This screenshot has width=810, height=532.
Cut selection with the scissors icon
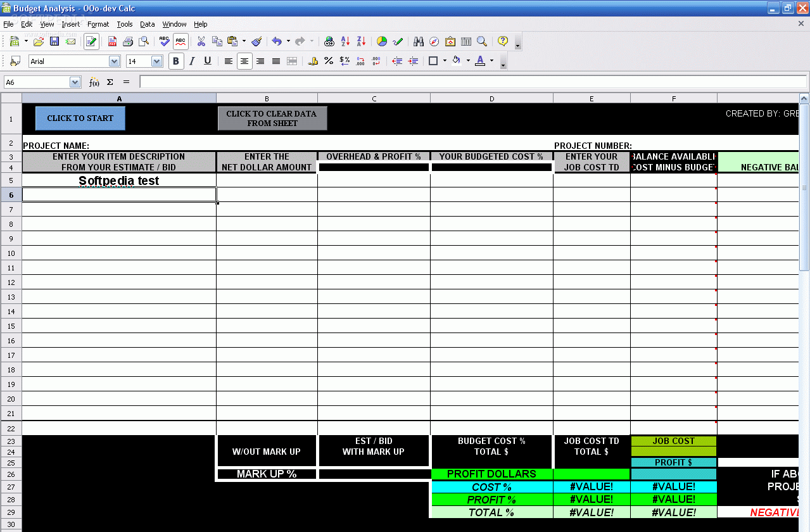tap(201, 41)
